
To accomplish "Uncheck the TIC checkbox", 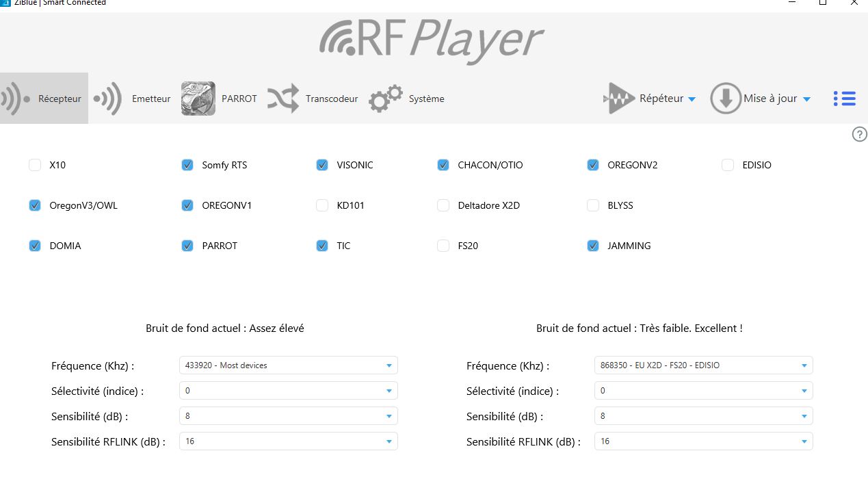I will click(x=322, y=246).
